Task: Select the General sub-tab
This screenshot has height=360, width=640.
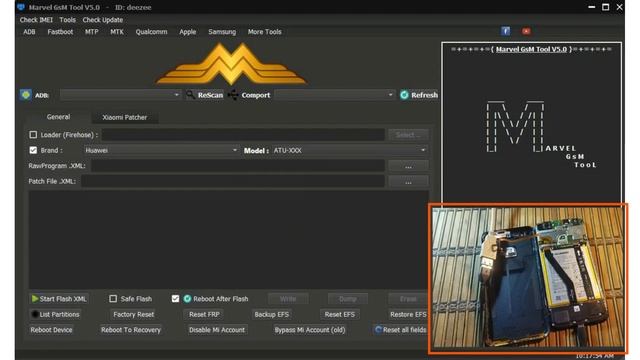Action: [x=58, y=117]
